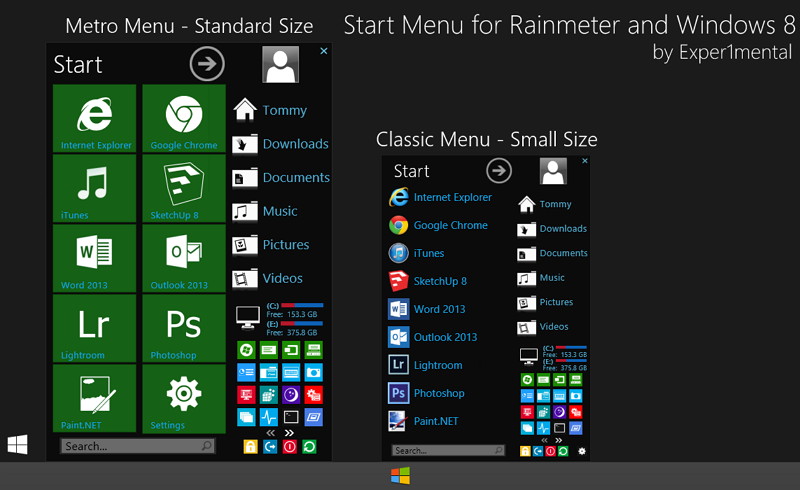Viewport: 800px width, 490px height.
Task: Open Lightroom in Classic Menu
Action: 426,365
